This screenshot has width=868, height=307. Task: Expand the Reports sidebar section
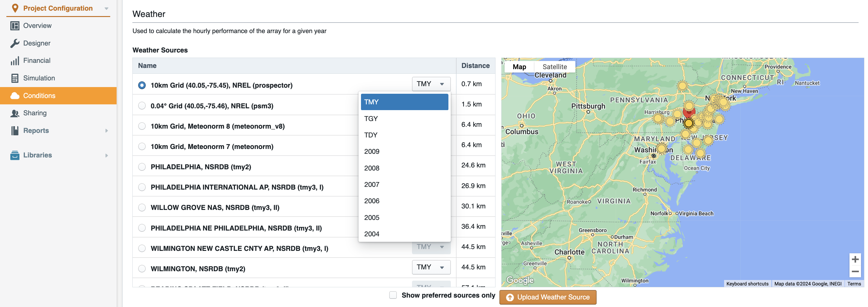click(107, 131)
